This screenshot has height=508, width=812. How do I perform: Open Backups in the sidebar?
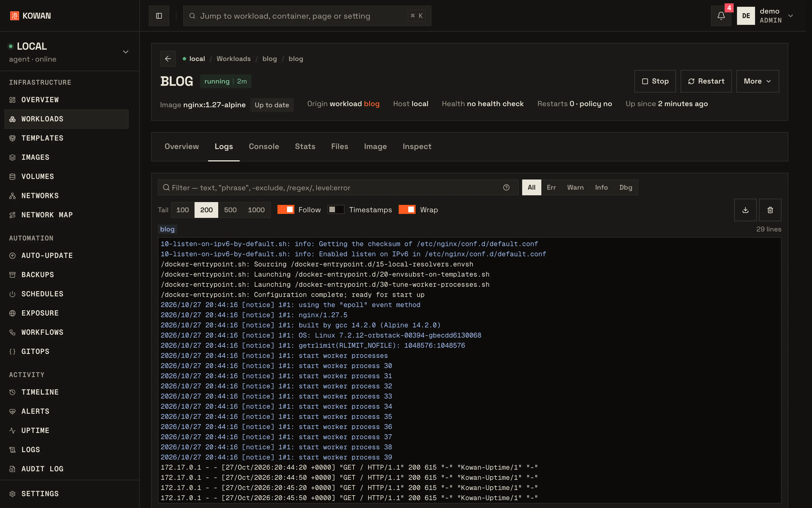[67, 275]
